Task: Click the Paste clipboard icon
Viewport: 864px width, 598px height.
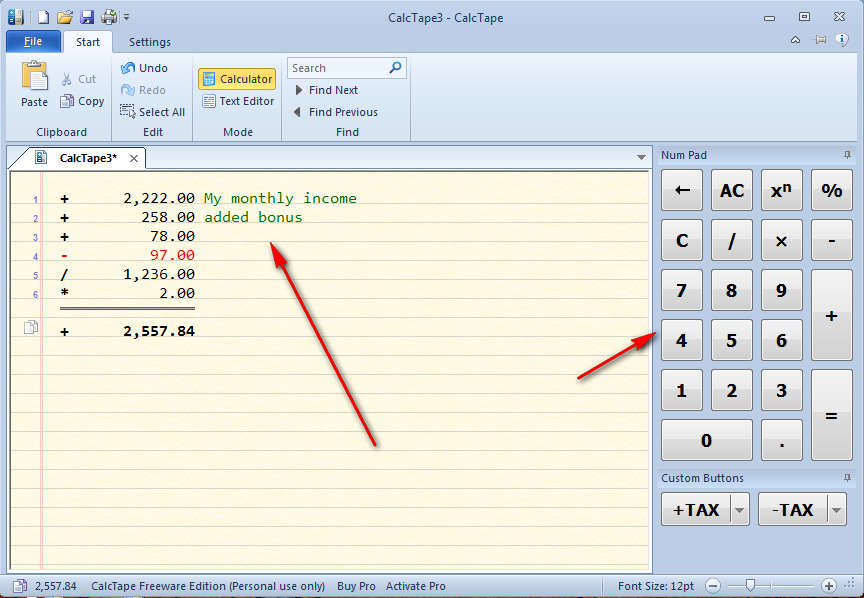Action: click(x=34, y=78)
